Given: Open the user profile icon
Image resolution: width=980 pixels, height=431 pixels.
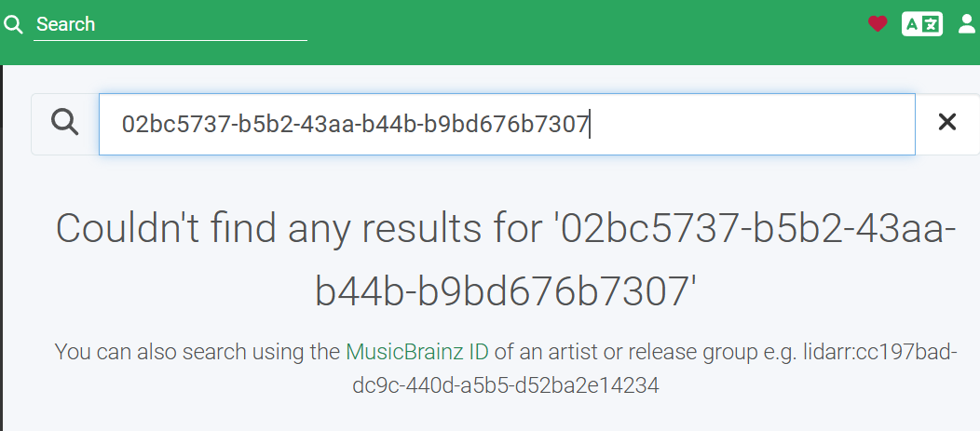Looking at the screenshot, I should pyautogui.click(x=966, y=24).
